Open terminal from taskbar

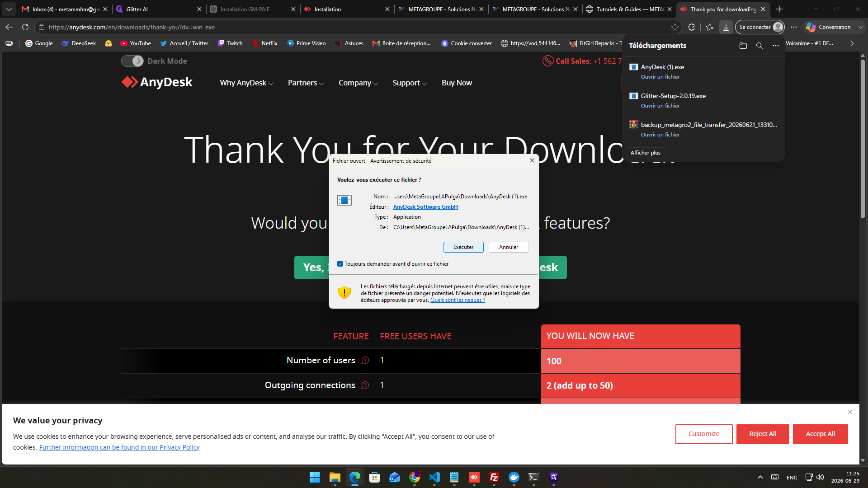534,477
